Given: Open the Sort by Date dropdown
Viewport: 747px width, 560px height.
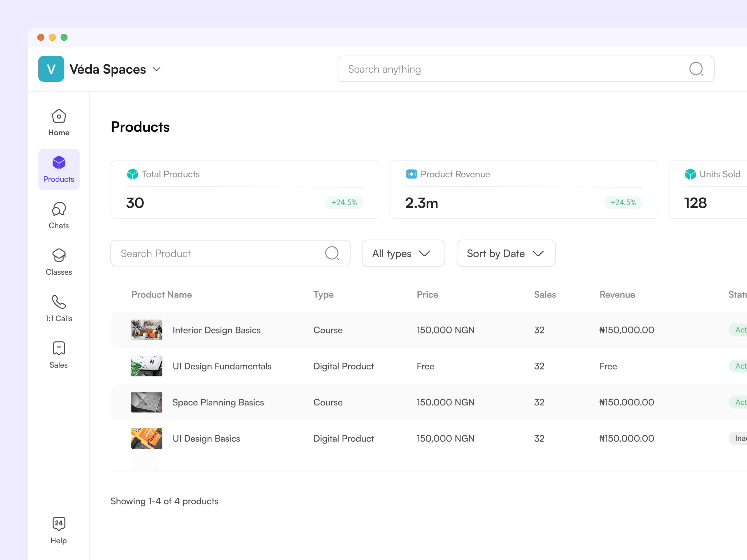Looking at the screenshot, I should pyautogui.click(x=506, y=253).
